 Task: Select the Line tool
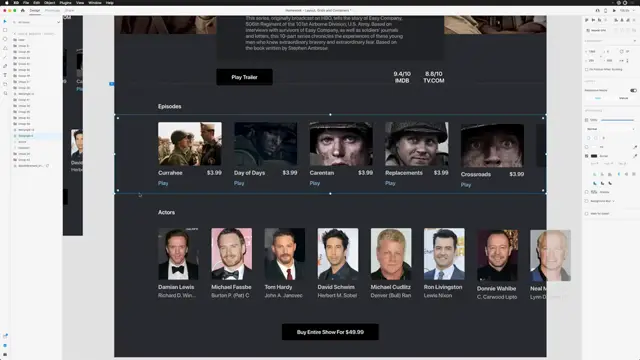(x=5, y=57)
